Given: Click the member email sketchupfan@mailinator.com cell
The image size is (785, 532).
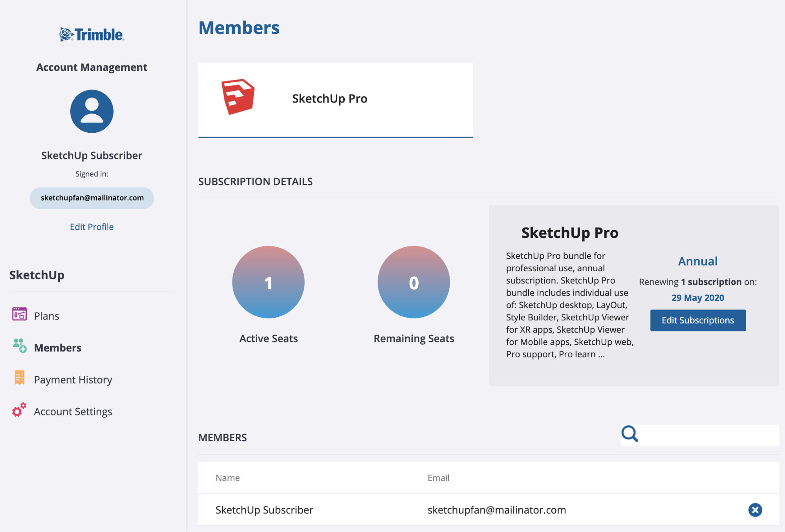Looking at the screenshot, I should pos(496,510).
